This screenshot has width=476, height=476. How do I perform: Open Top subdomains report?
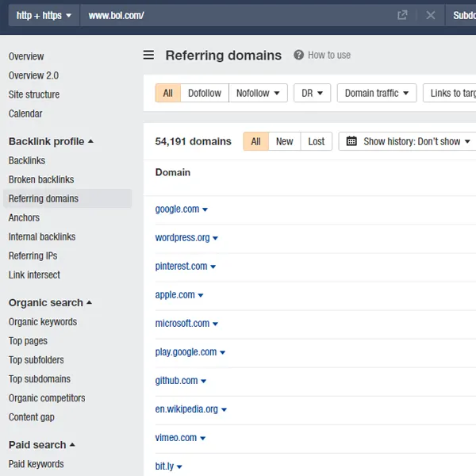click(40, 379)
